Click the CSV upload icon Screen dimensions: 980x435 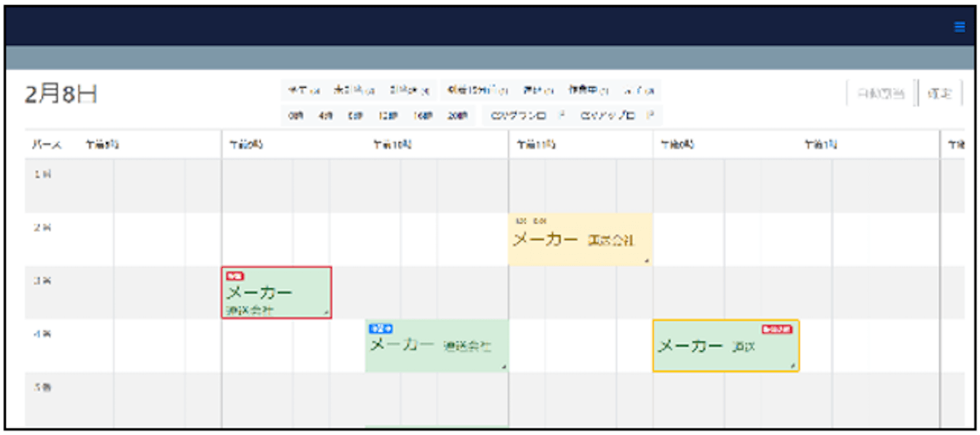[650, 115]
